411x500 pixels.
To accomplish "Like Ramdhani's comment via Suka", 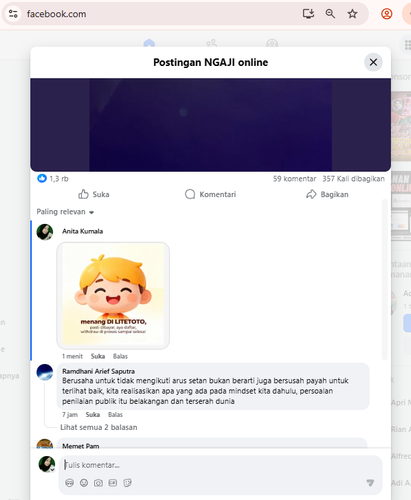I will (x=93, y=415).
